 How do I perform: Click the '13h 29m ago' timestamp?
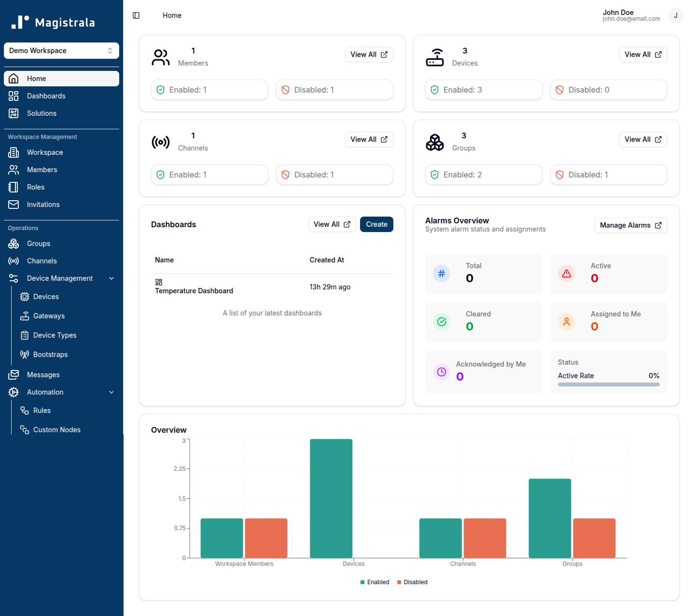(330, 287)
